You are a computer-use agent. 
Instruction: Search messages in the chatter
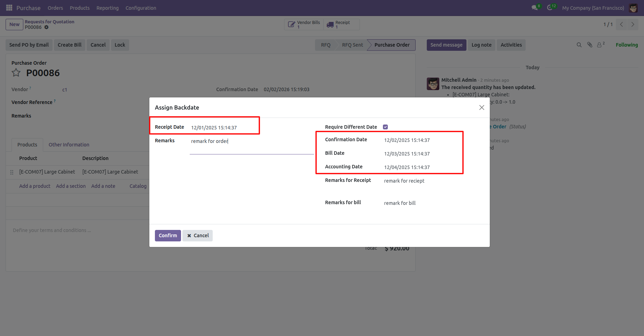tap(579, 45)
